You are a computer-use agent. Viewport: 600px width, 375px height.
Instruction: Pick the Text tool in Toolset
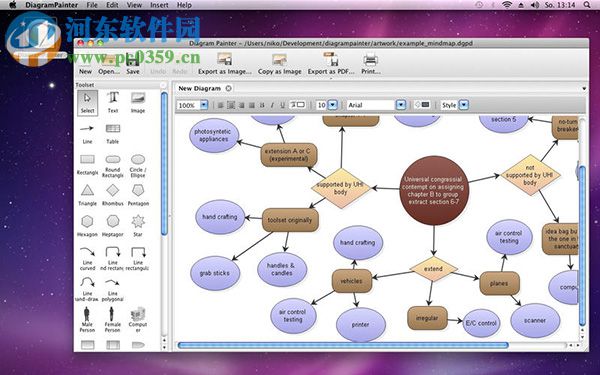113,103
